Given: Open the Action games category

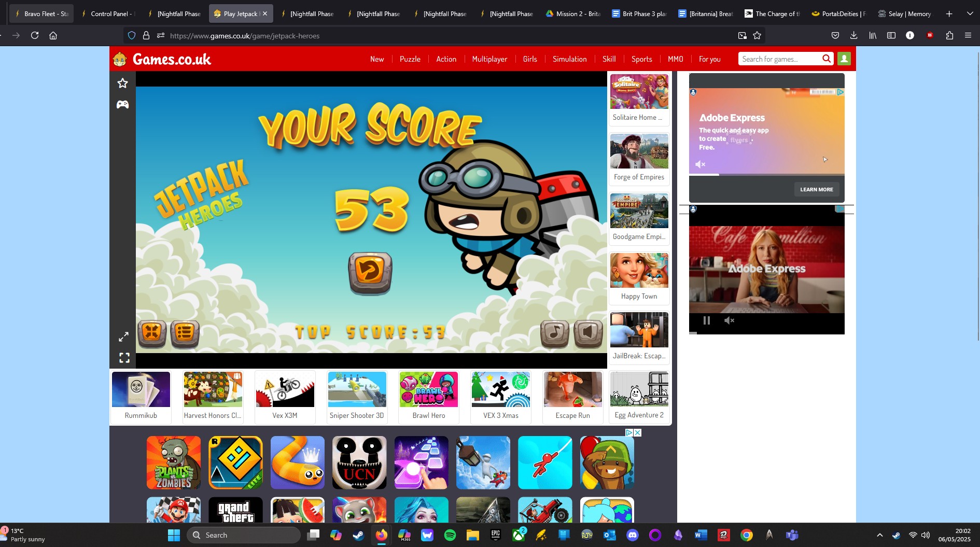Looking at the screenshot, I should click(x=446, y=59).
